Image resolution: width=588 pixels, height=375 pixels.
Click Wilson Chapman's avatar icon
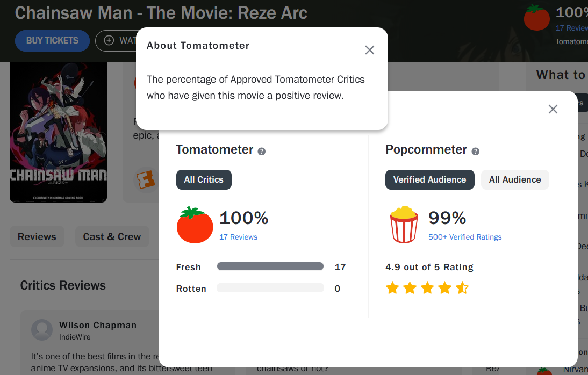pos(42,330)
